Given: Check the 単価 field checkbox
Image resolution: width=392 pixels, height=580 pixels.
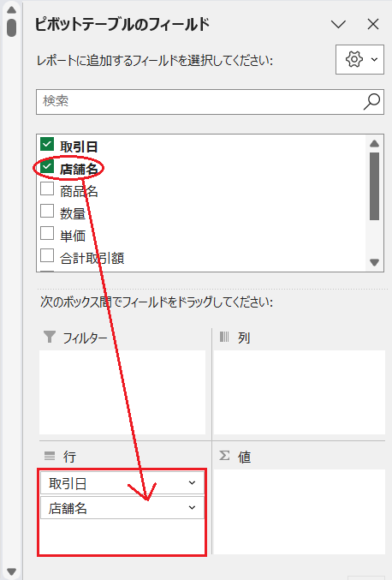Looking at the screenshot, I should click(x=47, y=233).
